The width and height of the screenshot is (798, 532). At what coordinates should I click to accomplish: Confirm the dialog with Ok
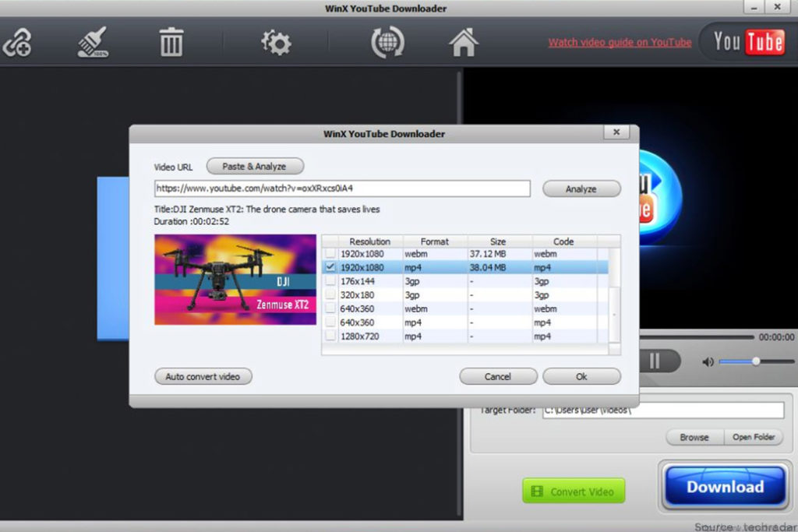click(x=581, y=376)
